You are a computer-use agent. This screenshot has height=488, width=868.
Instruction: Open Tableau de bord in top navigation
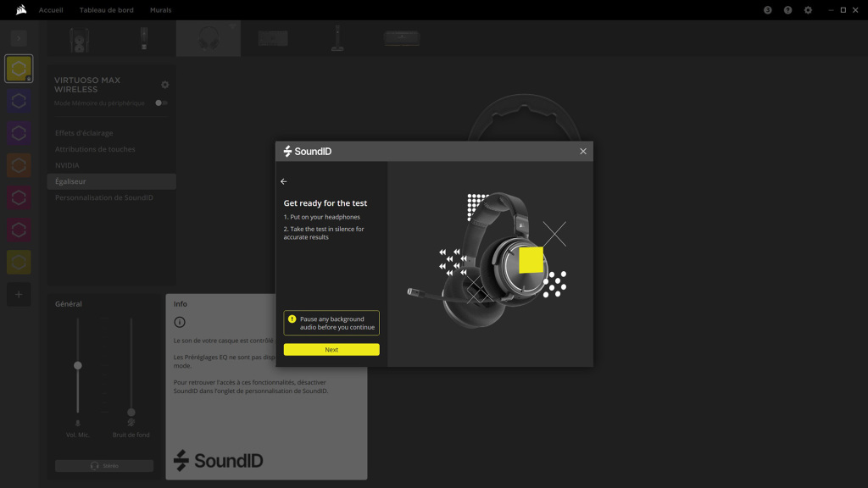tap(106, 10)
